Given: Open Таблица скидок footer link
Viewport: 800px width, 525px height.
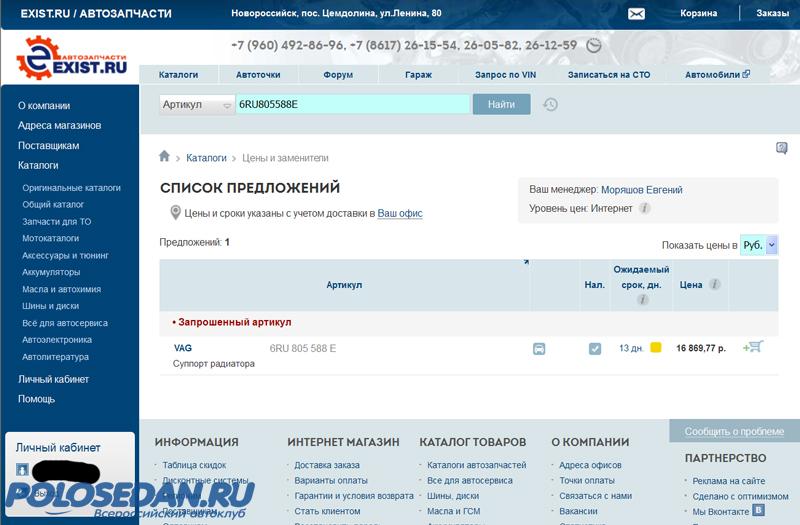Looking at the screenshot, I should [194, 465].
